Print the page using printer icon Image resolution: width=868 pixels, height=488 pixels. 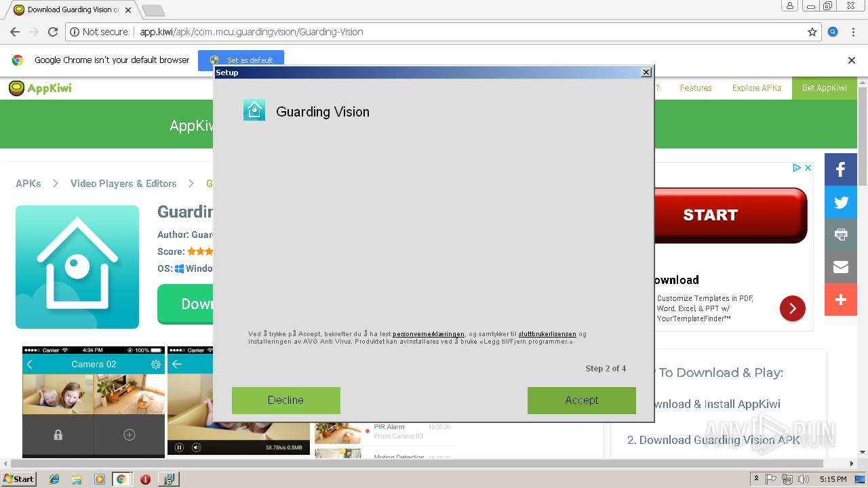click(841, 235)
